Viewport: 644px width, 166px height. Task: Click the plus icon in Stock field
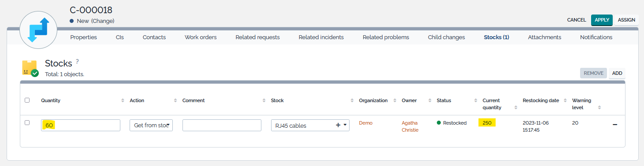338,125
